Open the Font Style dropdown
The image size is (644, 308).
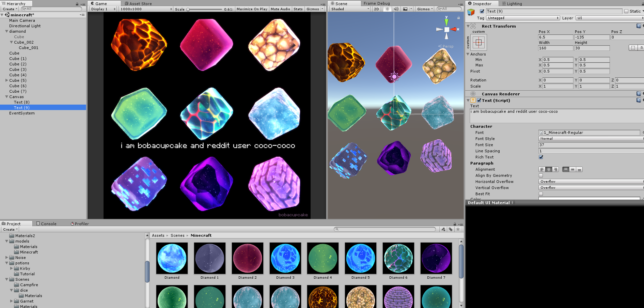pyautogui.click(x=591, y=139)
